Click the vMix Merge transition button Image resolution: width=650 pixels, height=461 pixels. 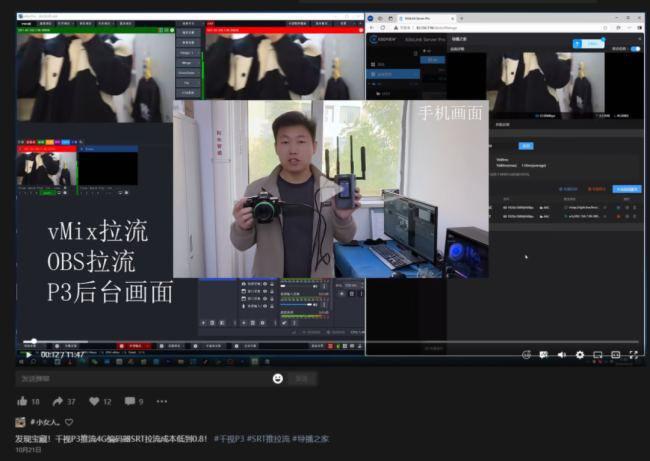(188, 63)
